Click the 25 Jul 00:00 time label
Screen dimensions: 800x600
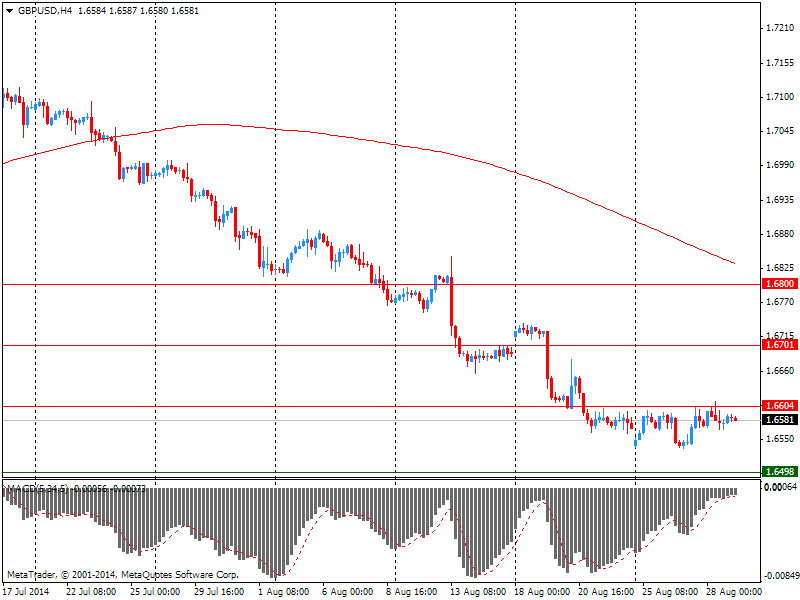tap(155, 592)
